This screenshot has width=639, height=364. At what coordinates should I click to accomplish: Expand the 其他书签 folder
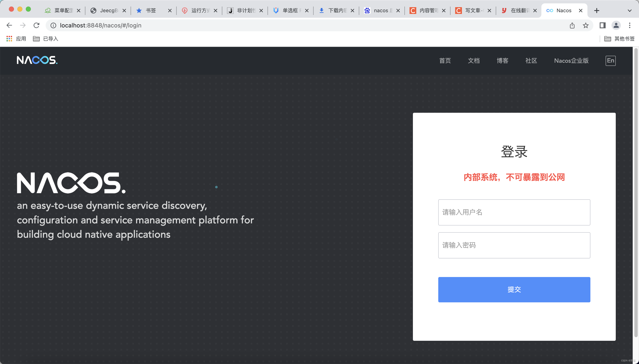620,38
